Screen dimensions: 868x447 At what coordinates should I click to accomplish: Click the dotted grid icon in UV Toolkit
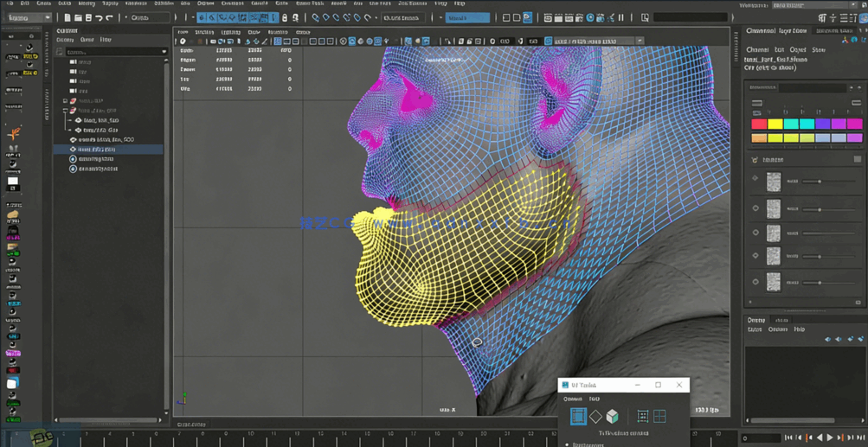(x=642, y=417)
